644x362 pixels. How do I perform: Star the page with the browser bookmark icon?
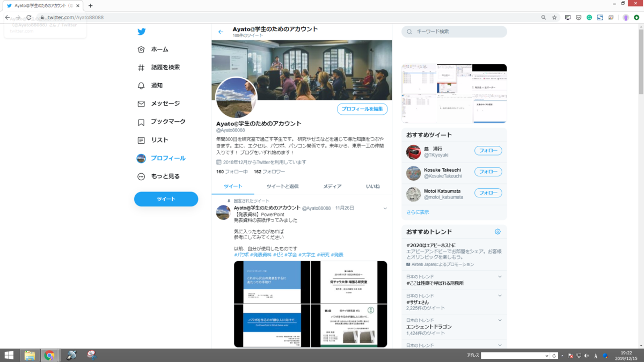pos(554,17)
